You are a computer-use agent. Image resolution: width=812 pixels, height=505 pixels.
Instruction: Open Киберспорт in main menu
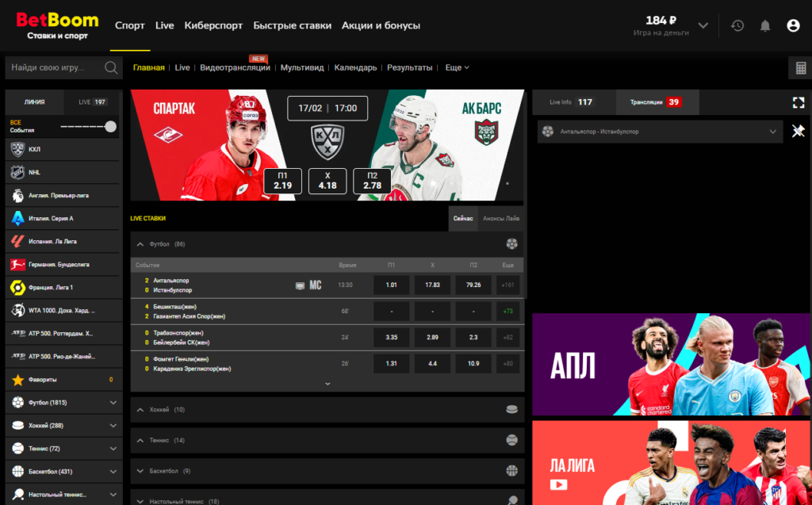(x=213, y=25)
